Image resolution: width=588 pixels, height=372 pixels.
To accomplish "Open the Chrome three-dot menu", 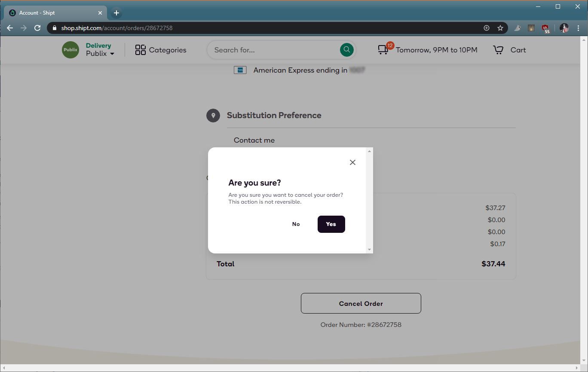I will tap(579, 28).
